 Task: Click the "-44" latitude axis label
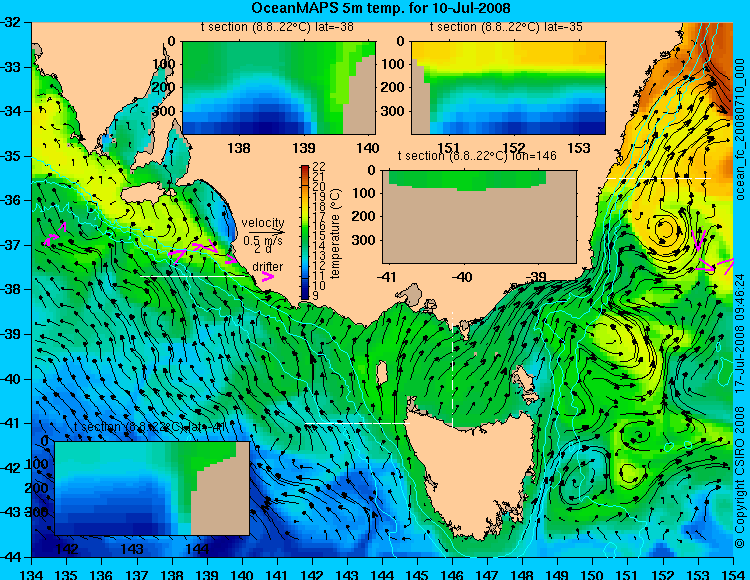tap(12, 557)
